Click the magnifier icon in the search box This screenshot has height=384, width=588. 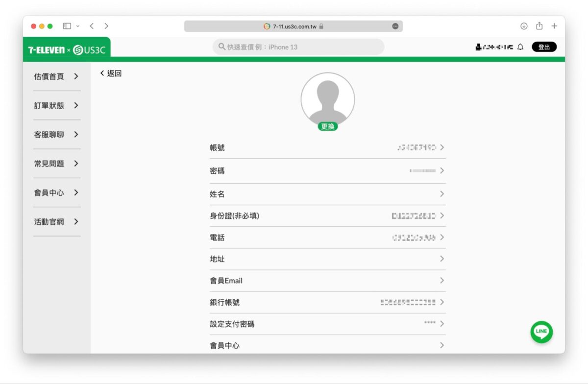click(x=222, y=47)
